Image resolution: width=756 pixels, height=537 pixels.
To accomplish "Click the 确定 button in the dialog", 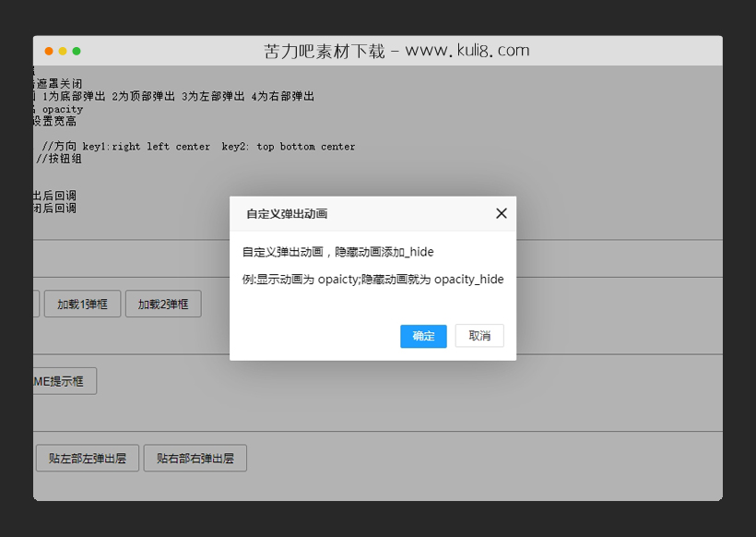I will [x=423, y=336].
